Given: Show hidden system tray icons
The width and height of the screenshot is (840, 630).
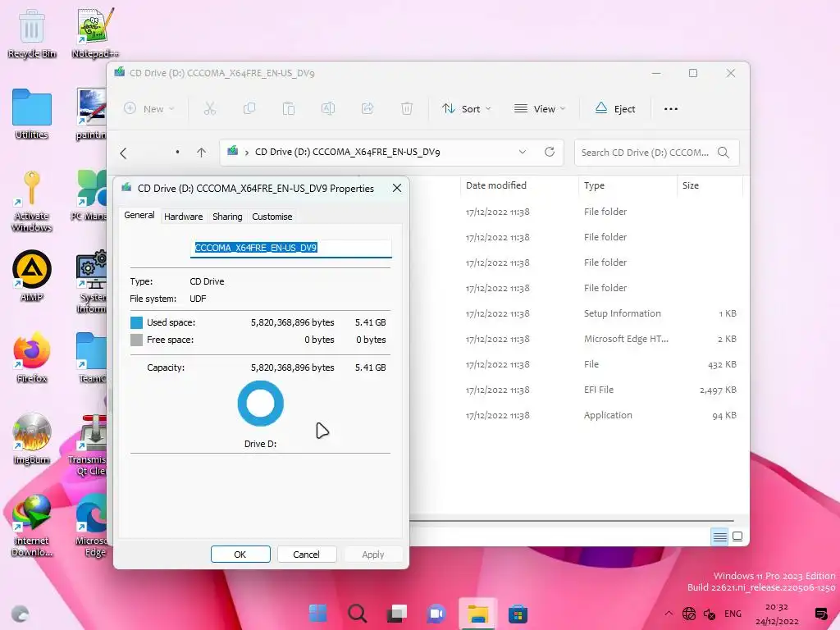Looking at the screenshot, I should [668, 614].
